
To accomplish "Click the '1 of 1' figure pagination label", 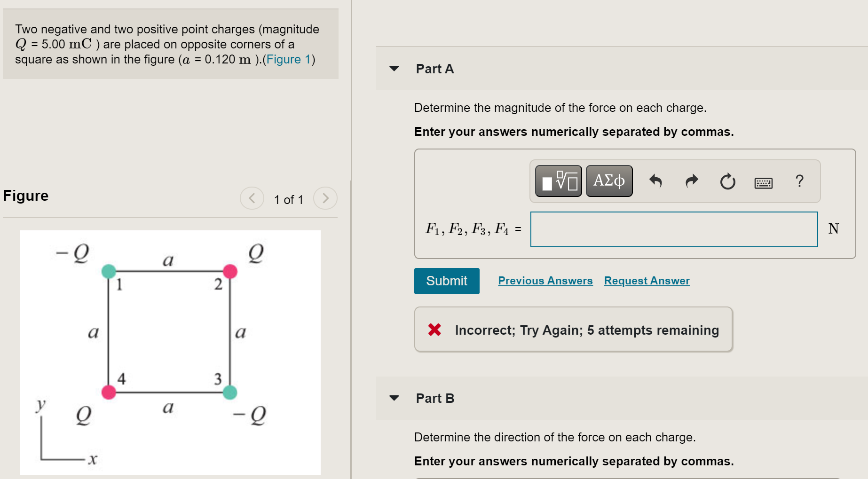I will tap(288, 199).
